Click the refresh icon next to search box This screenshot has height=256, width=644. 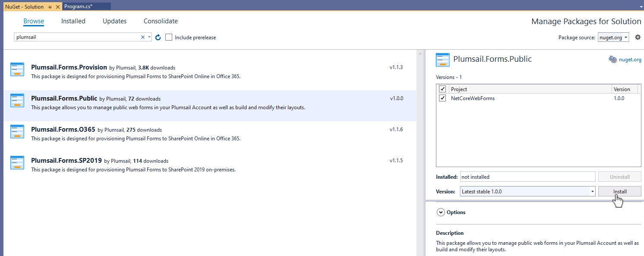[x=158, y=38]
